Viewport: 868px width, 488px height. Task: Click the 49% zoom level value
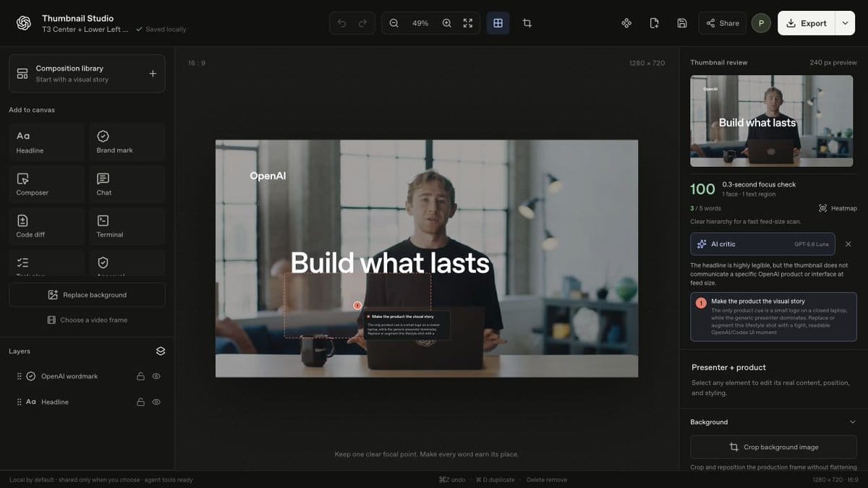(420, 23)
